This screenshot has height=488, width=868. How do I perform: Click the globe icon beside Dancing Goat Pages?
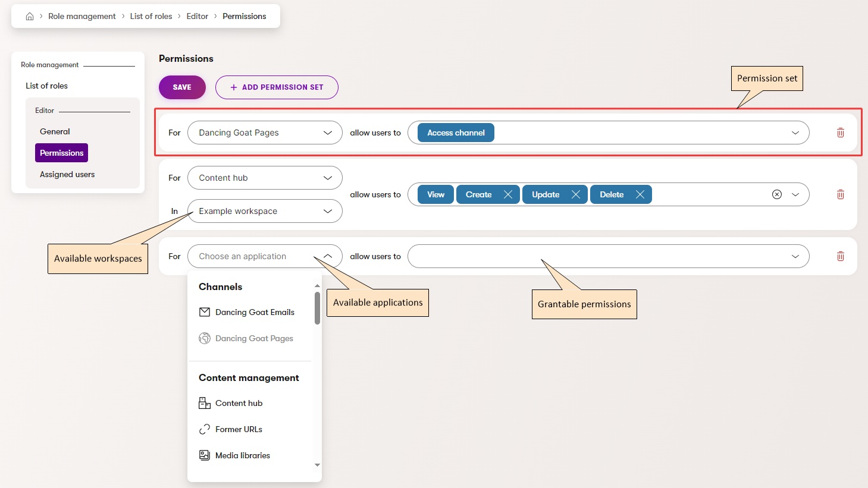[x=205, y=338]
